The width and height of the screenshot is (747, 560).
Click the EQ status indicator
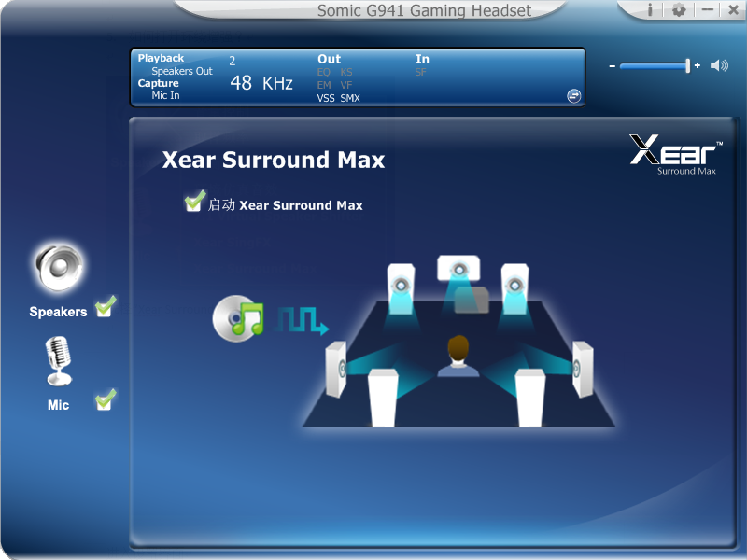[323, 73]
